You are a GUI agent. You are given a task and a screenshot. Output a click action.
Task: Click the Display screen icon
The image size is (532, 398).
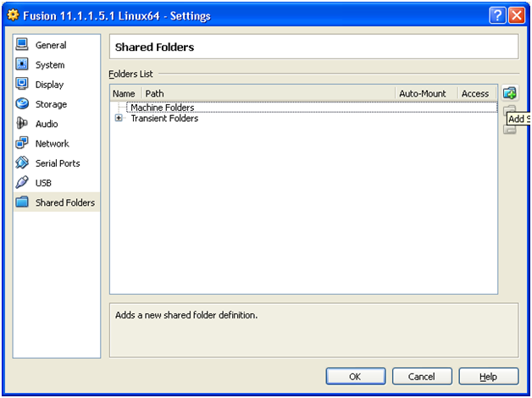(x=22, y=84)
